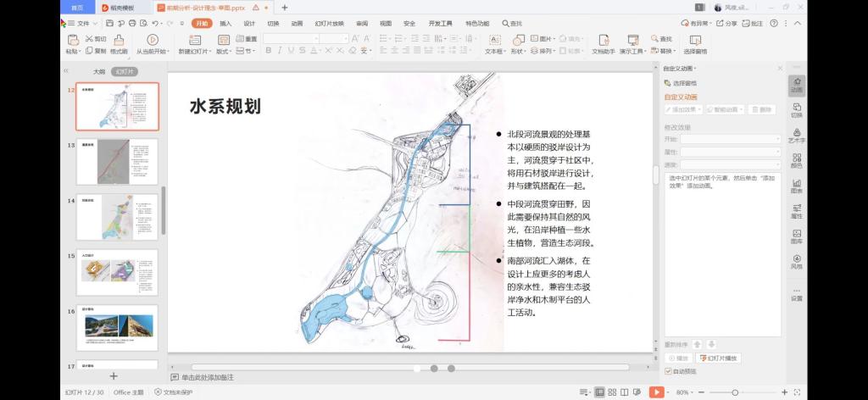The height and width of the screenshot is (400, 868).
Task: Click the zoom slider handle
Action: (734, 392)
